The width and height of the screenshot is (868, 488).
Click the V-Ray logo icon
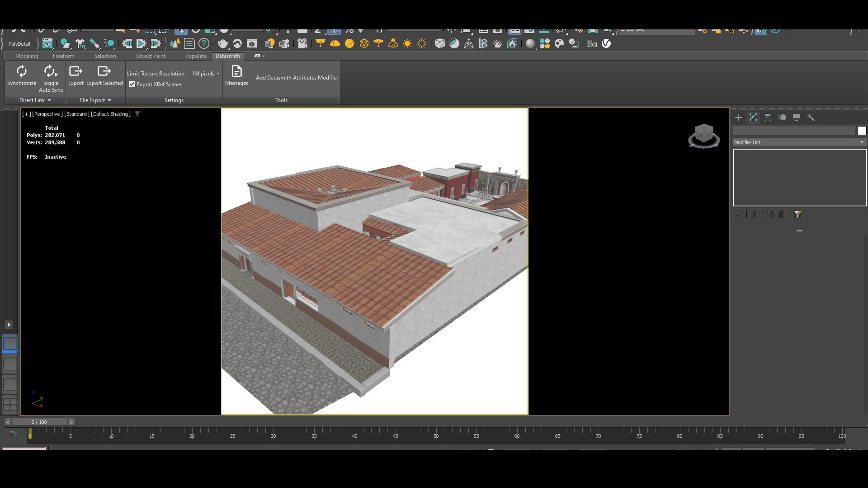click(x=606, y=43)
